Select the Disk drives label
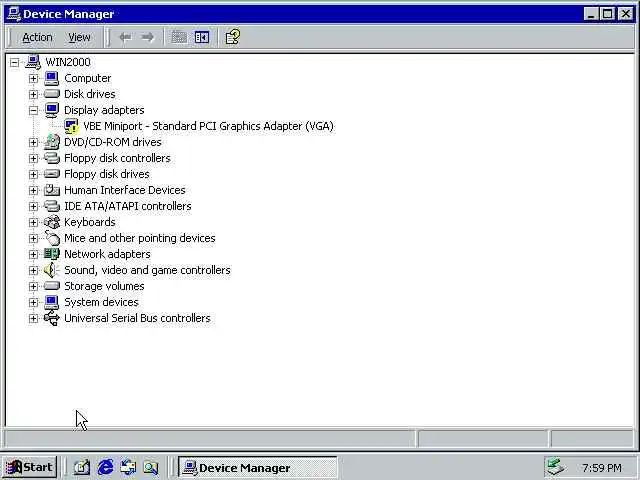Viewport: 640px width, 480px height. [89, 94]
